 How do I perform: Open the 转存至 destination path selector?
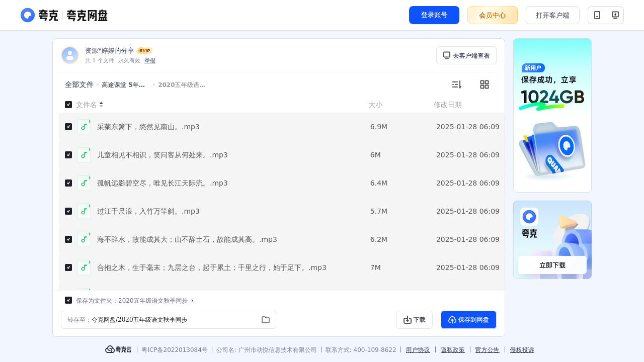coord(169,320)
